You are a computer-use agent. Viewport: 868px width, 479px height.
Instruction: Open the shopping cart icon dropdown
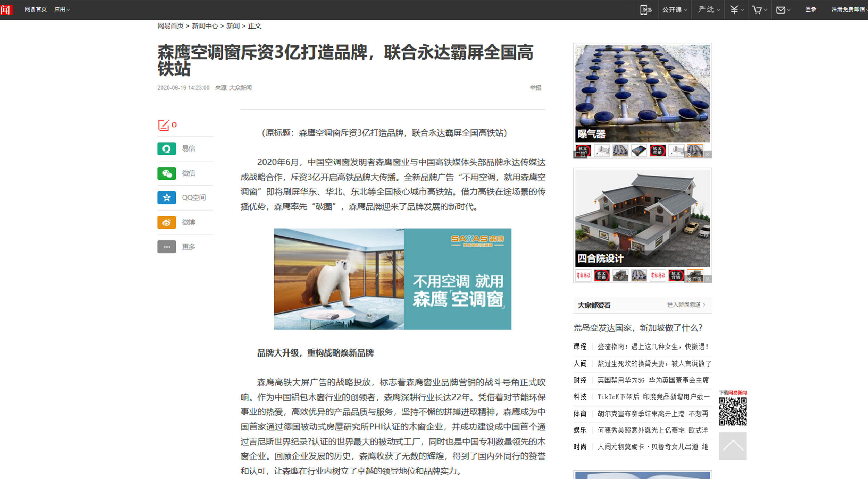759,10
